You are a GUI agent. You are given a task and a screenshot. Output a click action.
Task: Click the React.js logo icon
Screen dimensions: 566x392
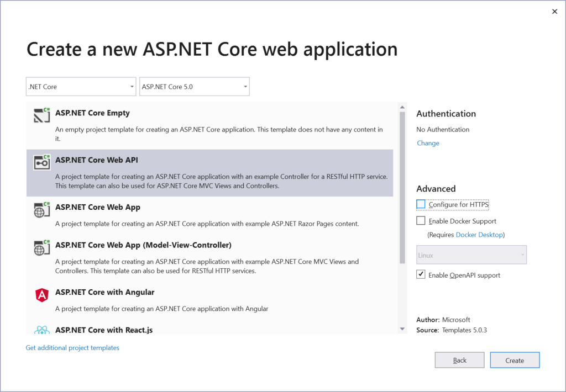(42, 330)
